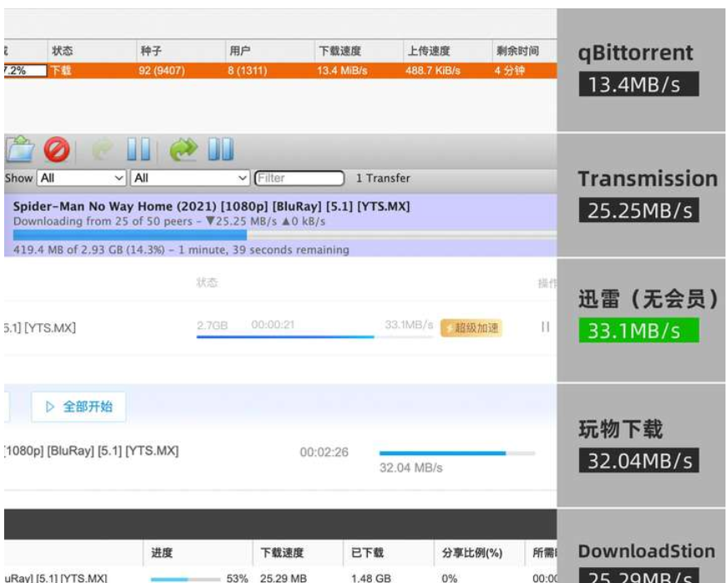Click the 33.1MB/s speed in Xunlei row
The width and height of the screenshot is (728, 583).
coord(409,325)
